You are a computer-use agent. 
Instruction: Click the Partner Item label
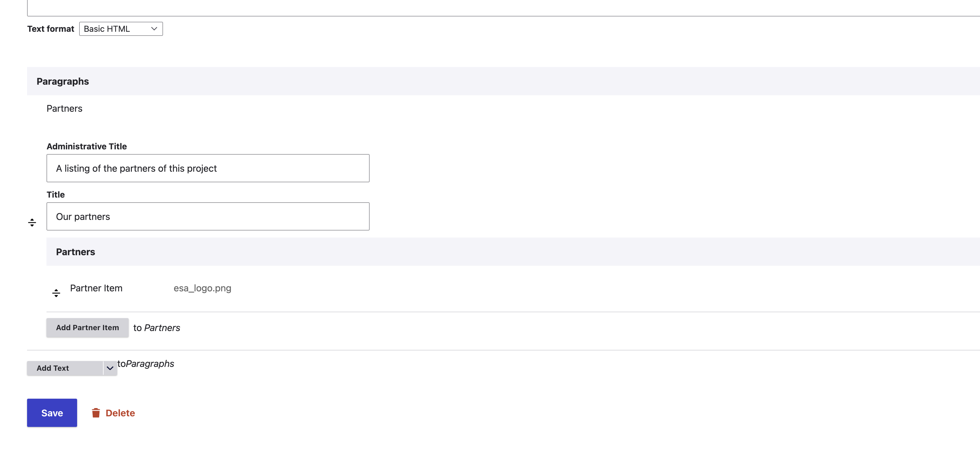coord(96,288)
